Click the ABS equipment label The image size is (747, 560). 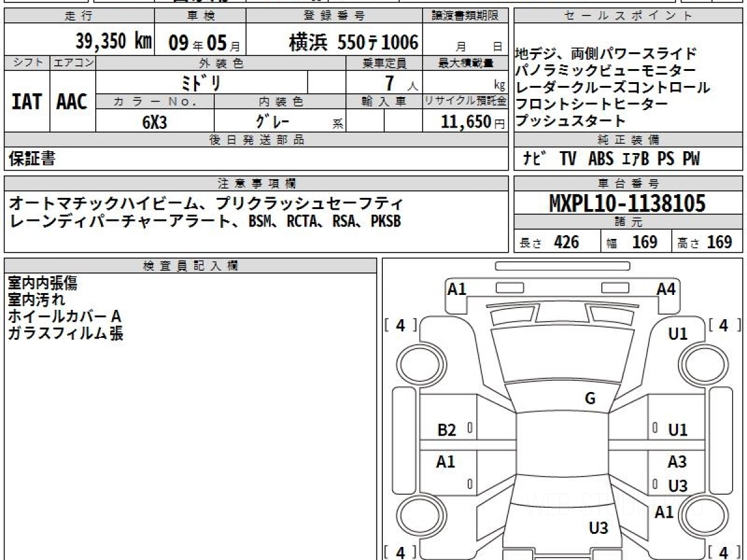click(x=601, y=159)
